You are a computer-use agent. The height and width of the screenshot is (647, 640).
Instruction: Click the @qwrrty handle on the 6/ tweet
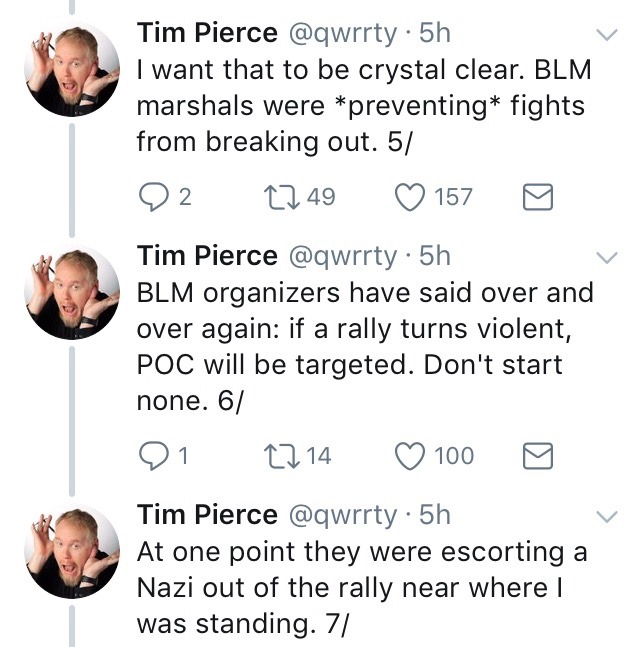coord(343,256)
